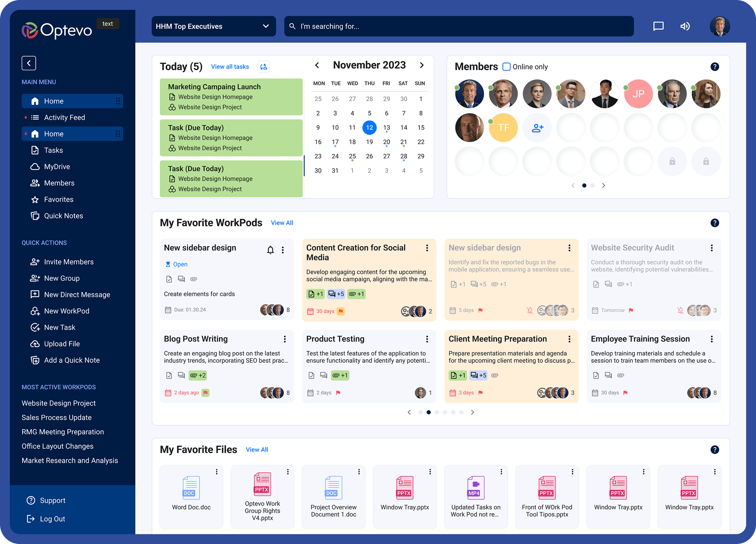
Task: Click View all tasks link
Action: coord(230,67)
